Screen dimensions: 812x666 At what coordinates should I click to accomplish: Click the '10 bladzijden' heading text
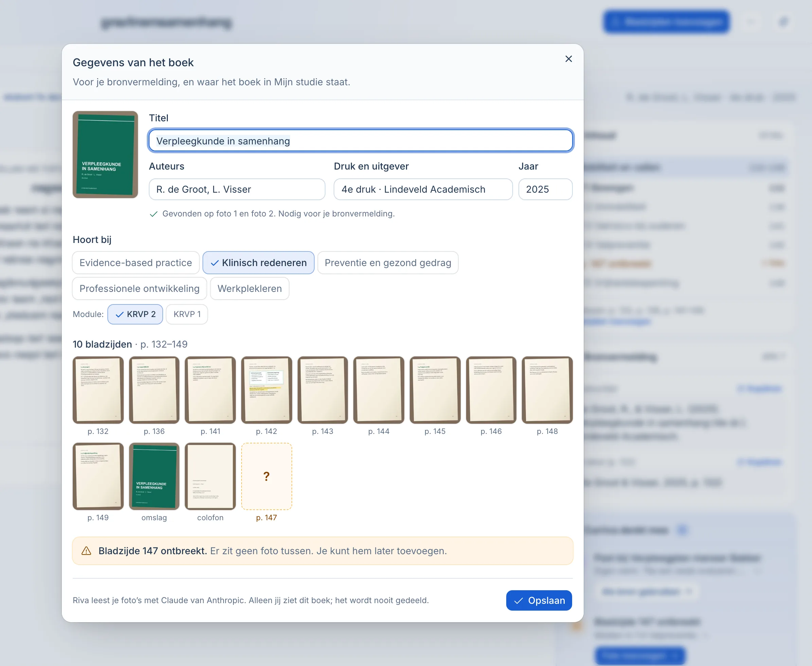click(102, 344)
